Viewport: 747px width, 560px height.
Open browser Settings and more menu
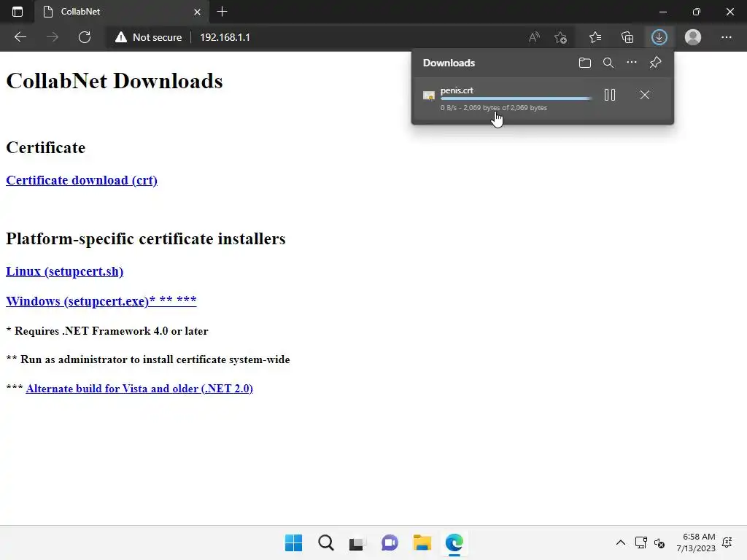click(x=726, y=37)
